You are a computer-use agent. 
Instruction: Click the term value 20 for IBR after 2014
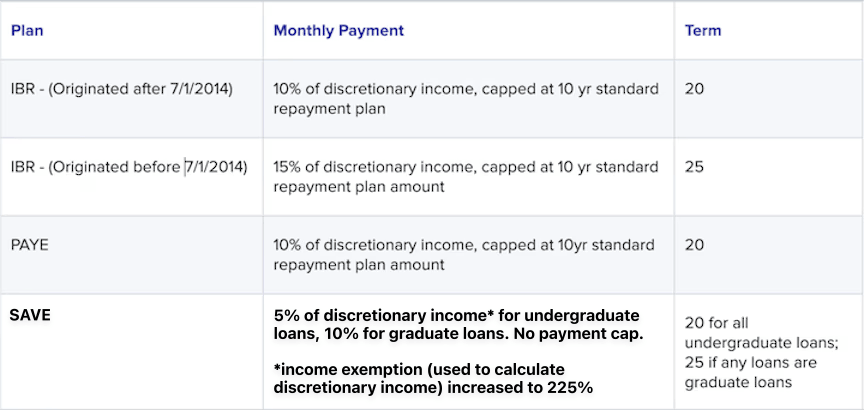point(694,89)
